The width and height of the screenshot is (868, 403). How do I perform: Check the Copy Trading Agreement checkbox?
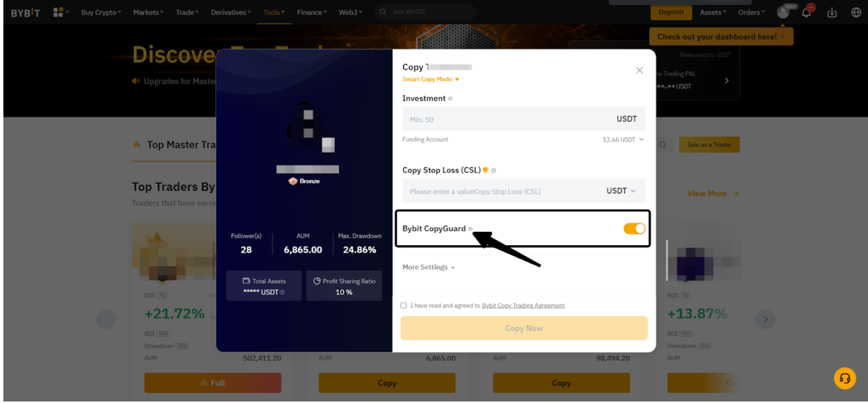(403, 306)
